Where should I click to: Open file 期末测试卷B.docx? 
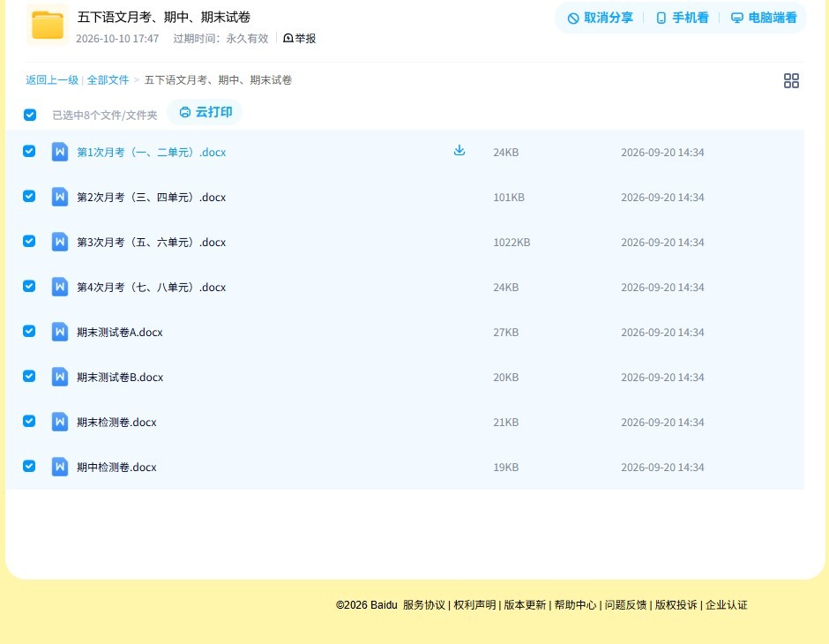120,377
